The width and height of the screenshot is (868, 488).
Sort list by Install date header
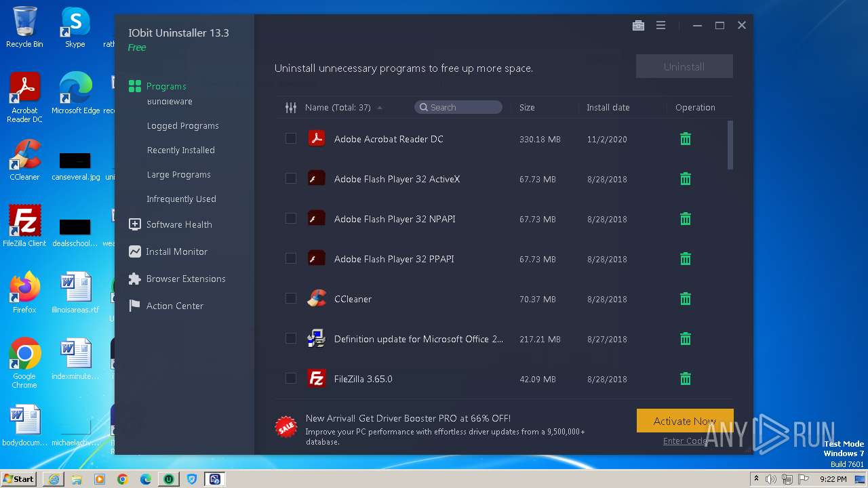tap(608, 107)
